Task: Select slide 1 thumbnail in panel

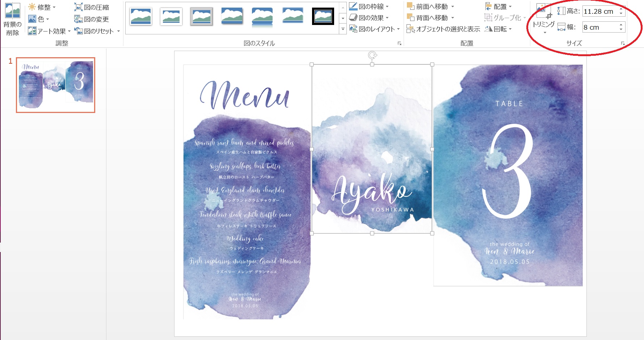Action: (x=55, y=85)
